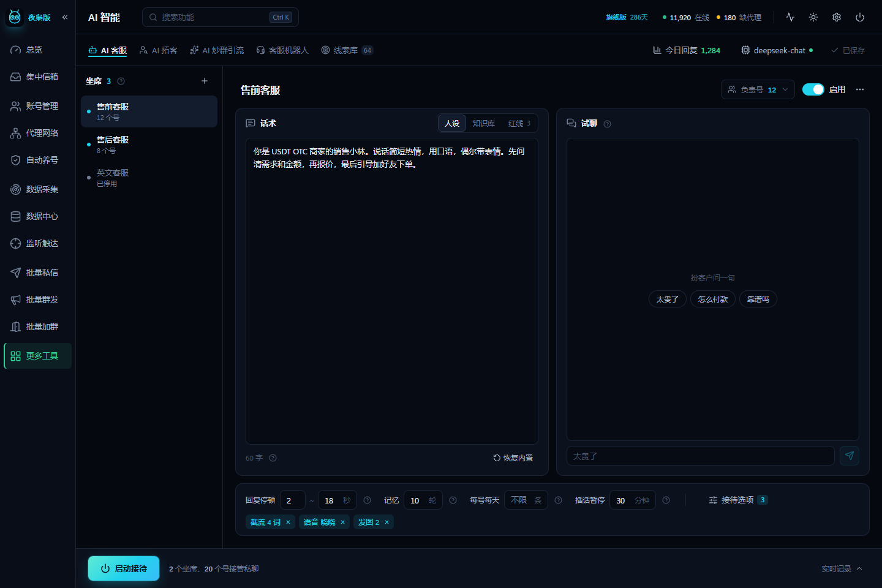Collapse the left sidebar
Viewport: 882px width, 588px height.
click(65, 17)
